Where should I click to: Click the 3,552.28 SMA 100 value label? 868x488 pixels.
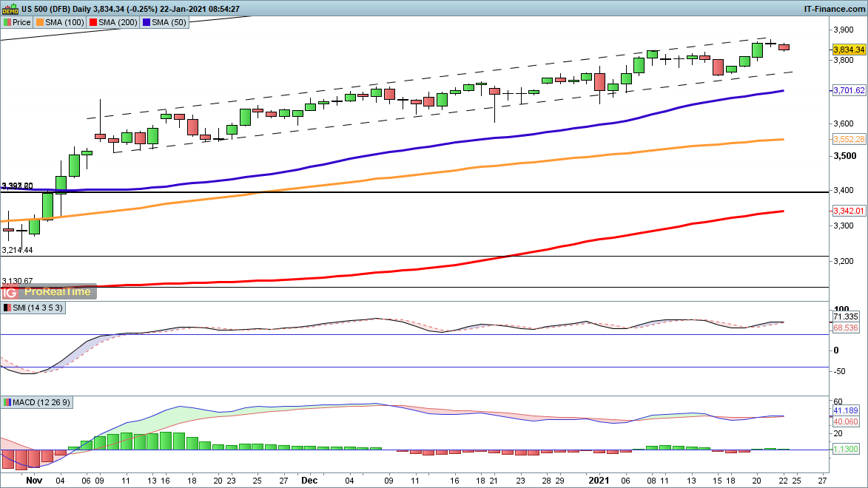(849, 139)
